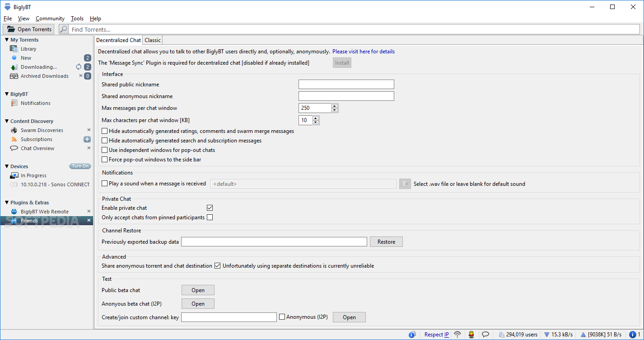Open the Community menu

click(x=50, y=19)
